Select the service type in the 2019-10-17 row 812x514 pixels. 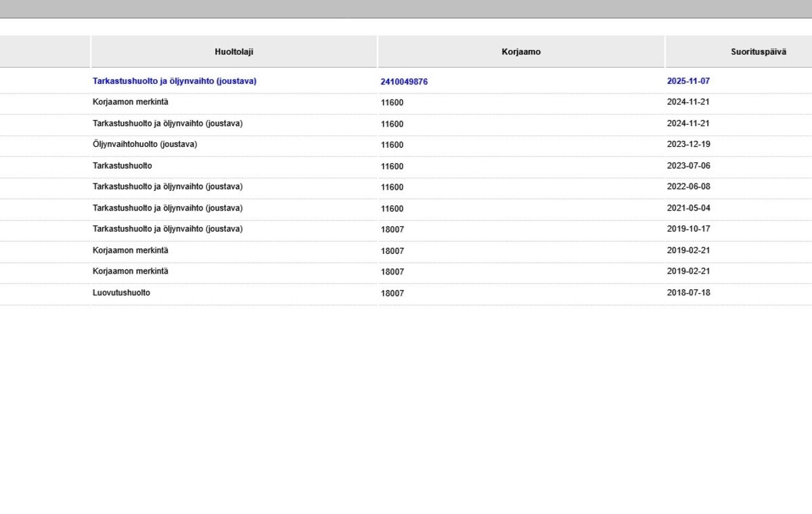pos(167,229)
